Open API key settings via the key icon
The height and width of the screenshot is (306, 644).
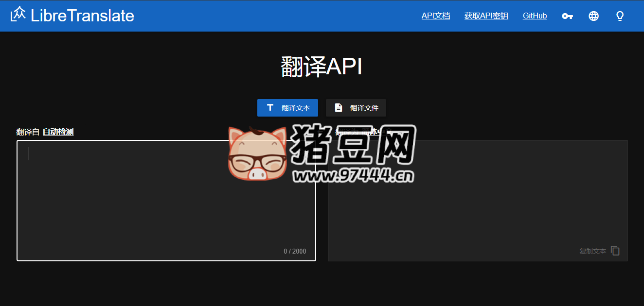point(567,16)
